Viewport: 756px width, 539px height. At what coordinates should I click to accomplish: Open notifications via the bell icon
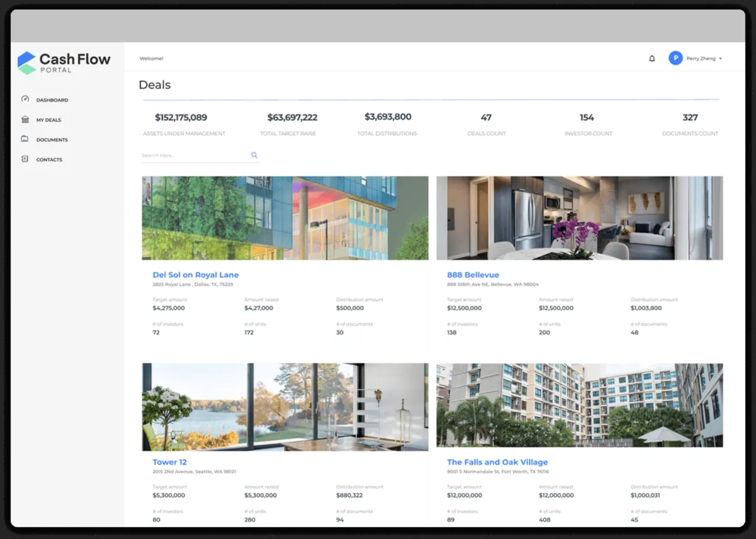(652, 59)
